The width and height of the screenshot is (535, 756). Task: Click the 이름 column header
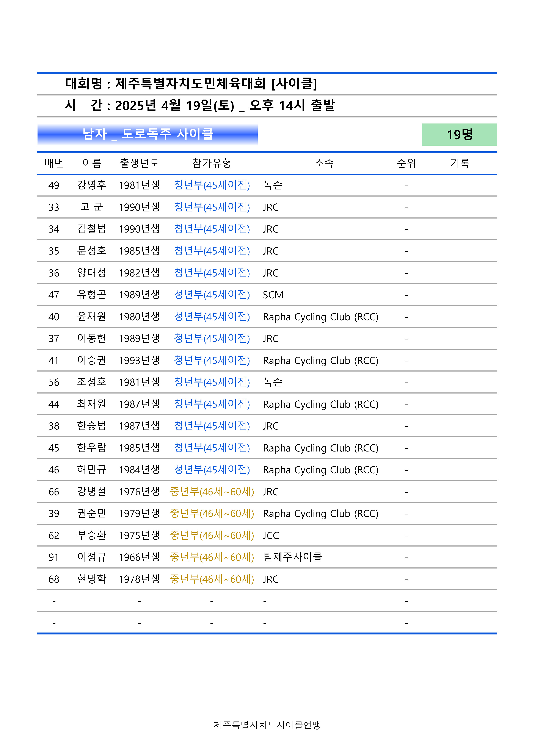pyautogui.click(x=92, y=163)
